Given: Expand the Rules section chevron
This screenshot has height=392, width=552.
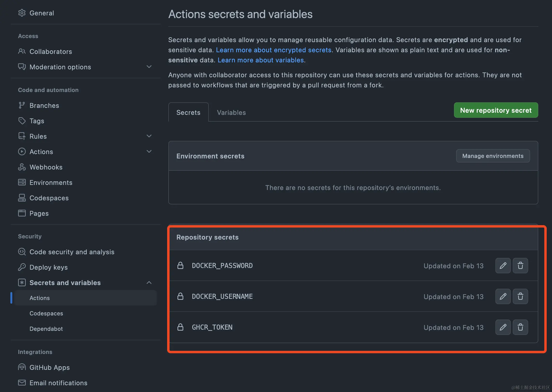Looking at the screenshot, I should click(x=149, y=136).
